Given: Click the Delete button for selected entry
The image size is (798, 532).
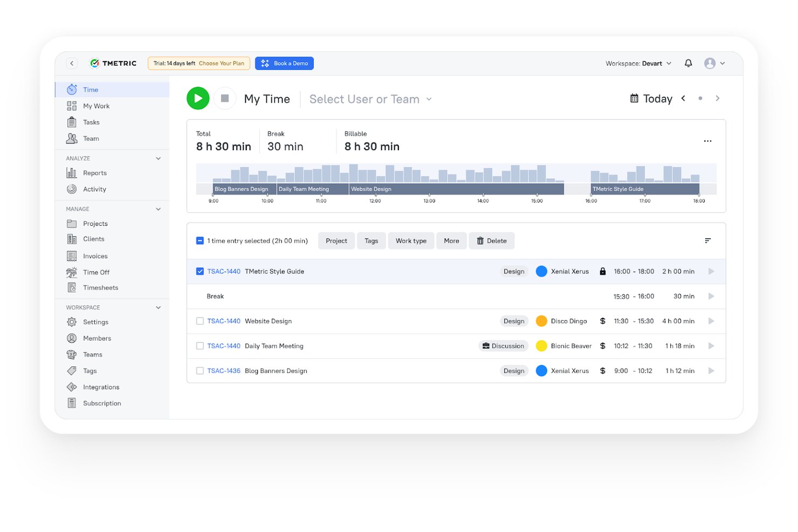Looking at the screenshot, I should 492,241.
